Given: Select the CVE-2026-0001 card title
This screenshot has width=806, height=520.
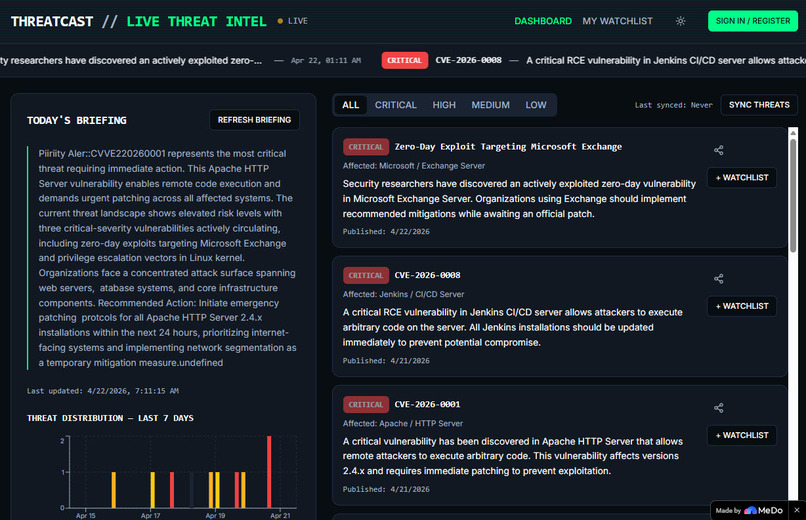Looking at the screenshot, I should 427,404.
